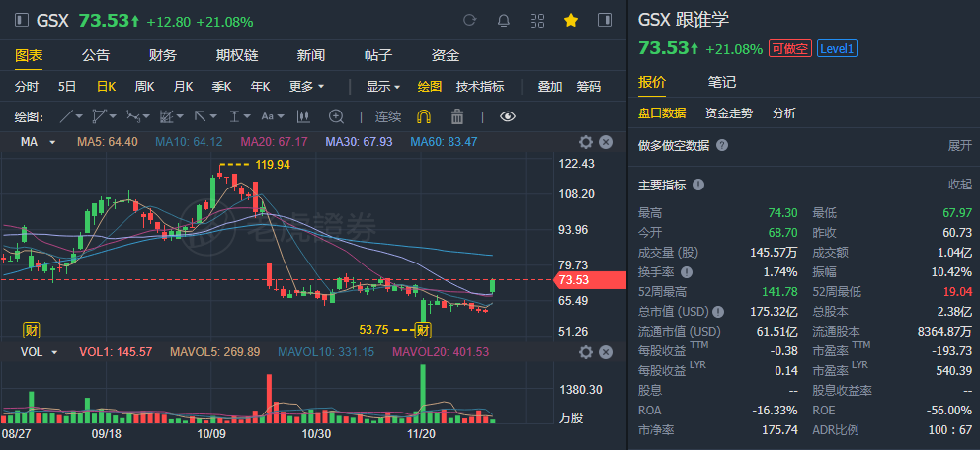Click the 财 earnings marker near 53.75
Screen dimensions: 980x450
click(x=424, y=330)
